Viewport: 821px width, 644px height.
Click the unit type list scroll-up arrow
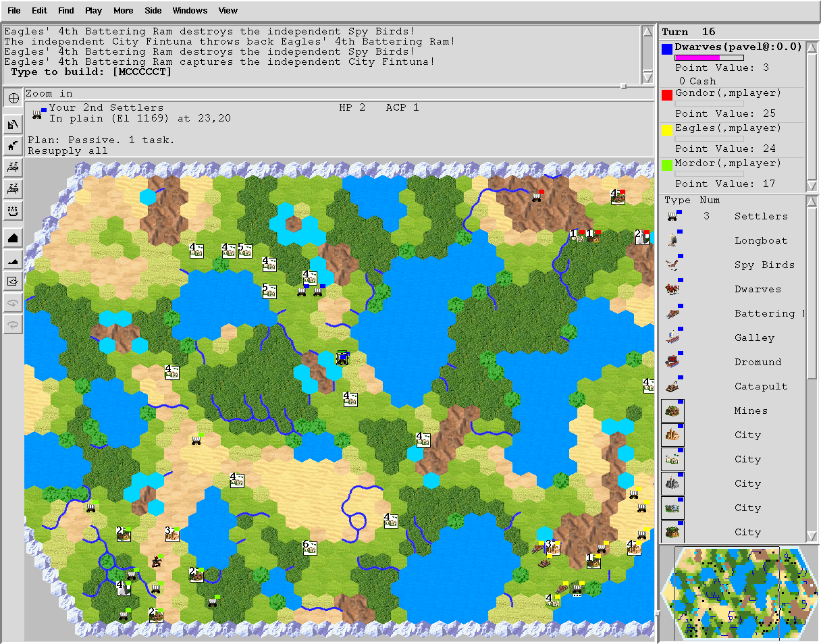812,202
